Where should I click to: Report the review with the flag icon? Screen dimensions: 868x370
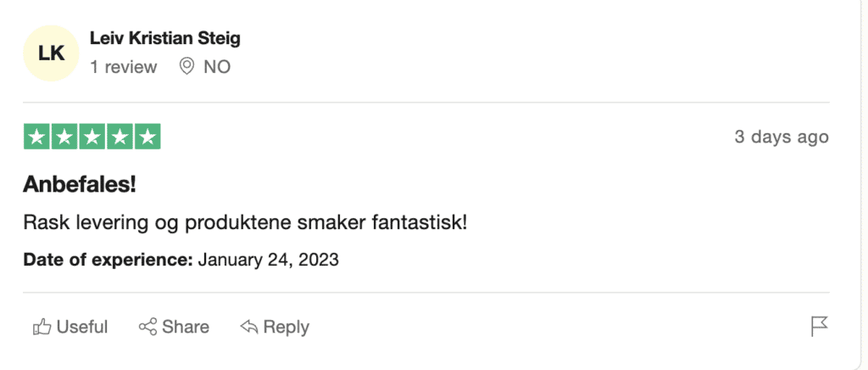(x=819, y=326)
